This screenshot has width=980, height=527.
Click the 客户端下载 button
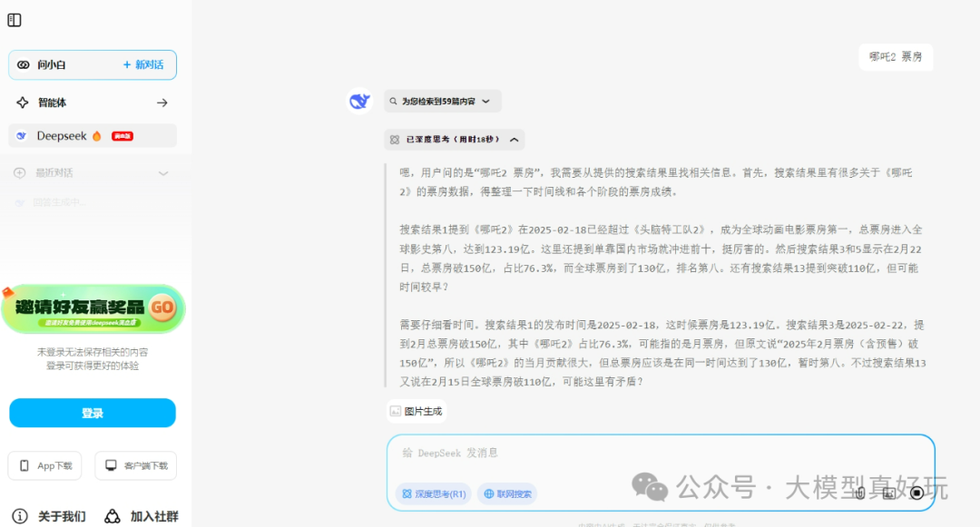point(135,466)
